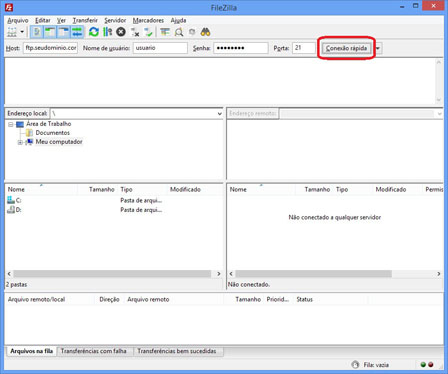Image resolution: width=448 pixels, height=374 pixels.
Task: Sort local files by Modificado column
Action: coord(195,189)
